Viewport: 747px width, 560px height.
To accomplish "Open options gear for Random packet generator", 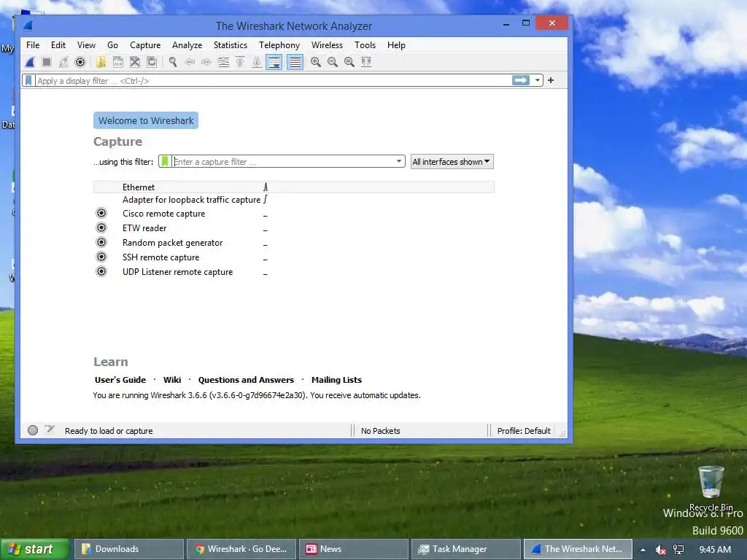I will coord(101,242).
